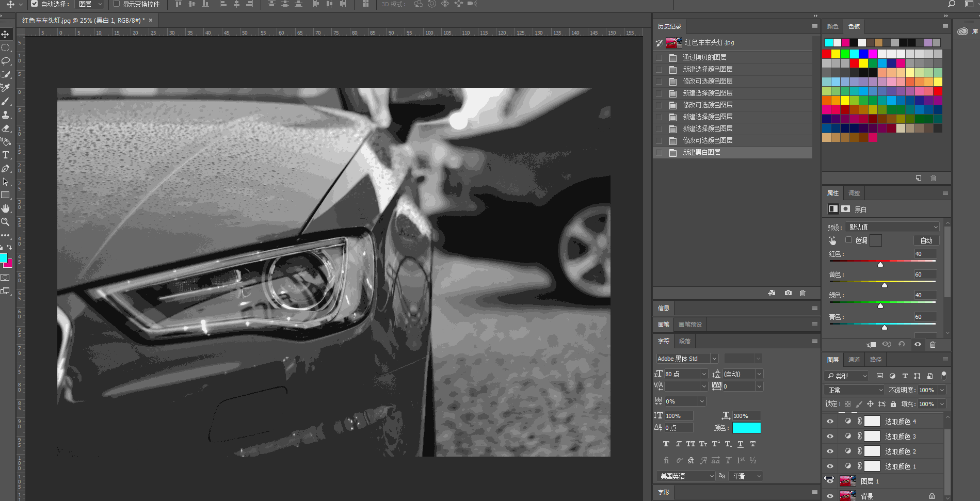Click the foreground cyan color swatch in toolbar
The image size is (980, 501).
tap(4, 258)
